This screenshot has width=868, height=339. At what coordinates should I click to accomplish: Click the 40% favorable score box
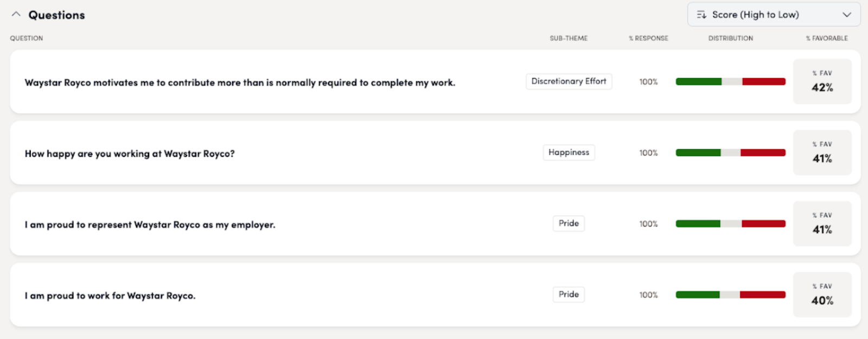click(x=822, y=295)
